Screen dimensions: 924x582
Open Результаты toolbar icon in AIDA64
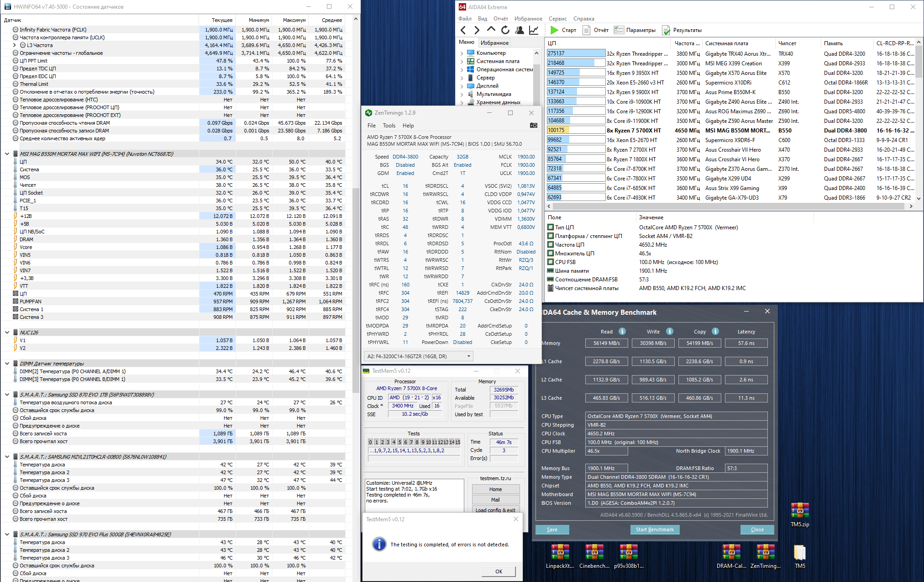pos(667,30)
